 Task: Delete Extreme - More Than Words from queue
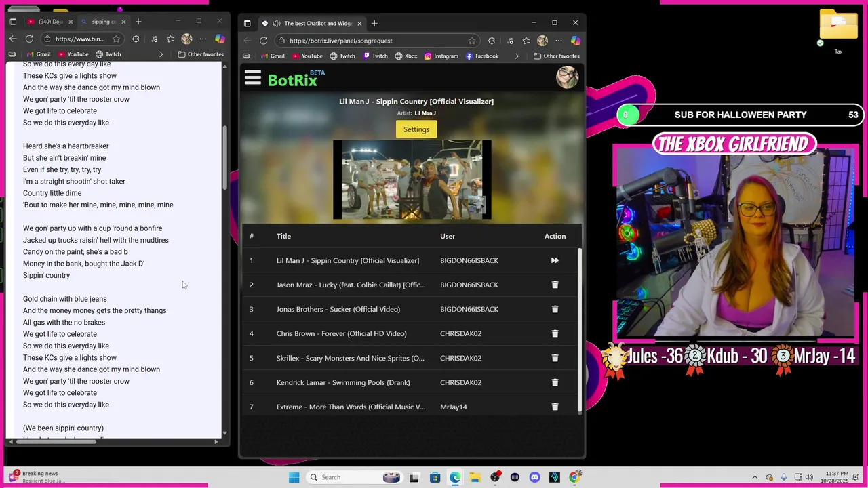tap(555, 407)
